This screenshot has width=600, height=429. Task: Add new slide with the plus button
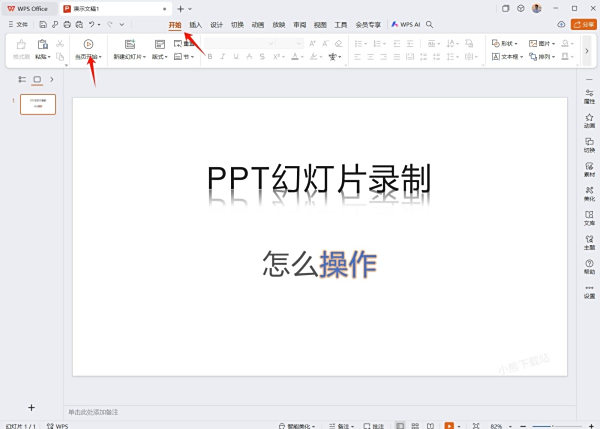coord(31,408)
